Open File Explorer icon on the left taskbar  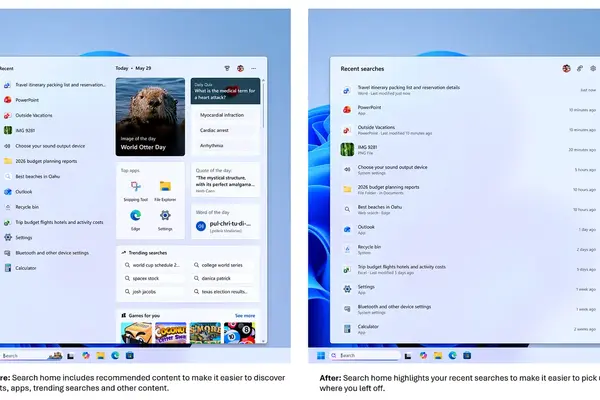tap(100, 356)
